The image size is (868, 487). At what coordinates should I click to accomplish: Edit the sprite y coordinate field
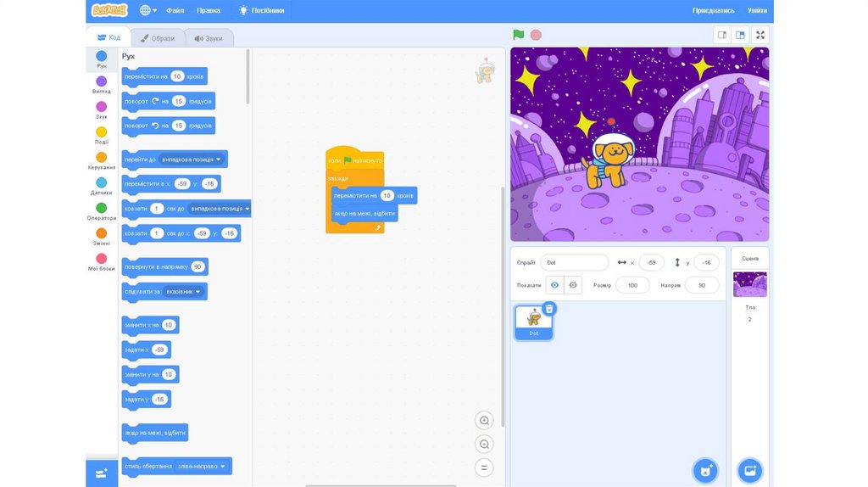tap(706, 263)
